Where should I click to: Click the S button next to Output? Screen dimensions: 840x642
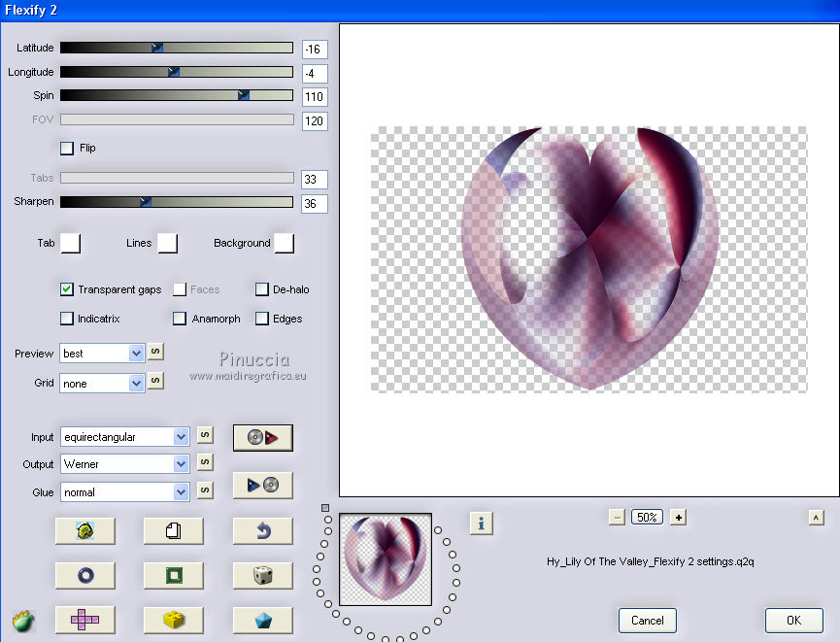tap(205, 462)
